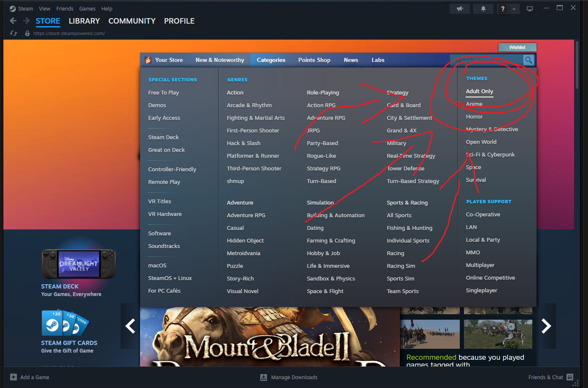
Task: Open the VR Hardware section
Action: click(165, 214)
